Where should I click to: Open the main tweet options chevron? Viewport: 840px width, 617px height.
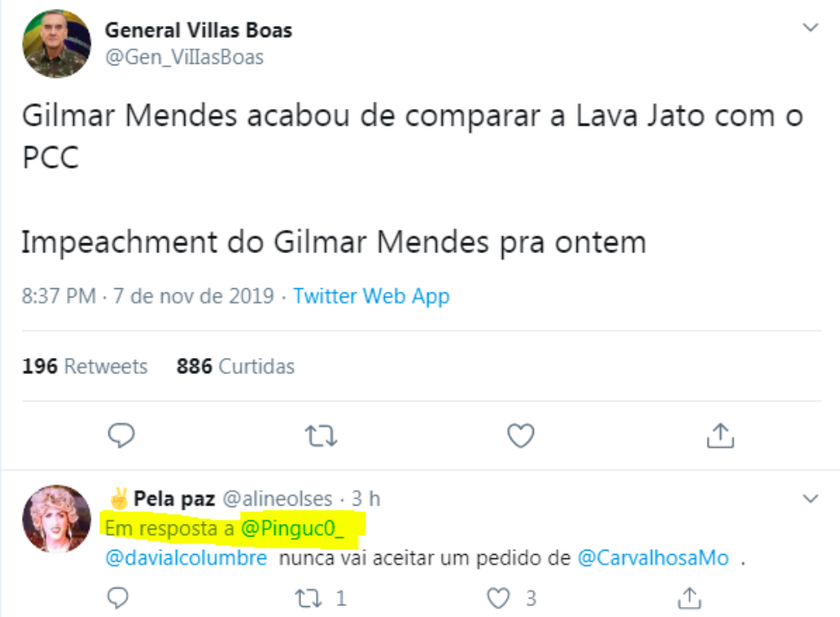click(x=810, y=28)
